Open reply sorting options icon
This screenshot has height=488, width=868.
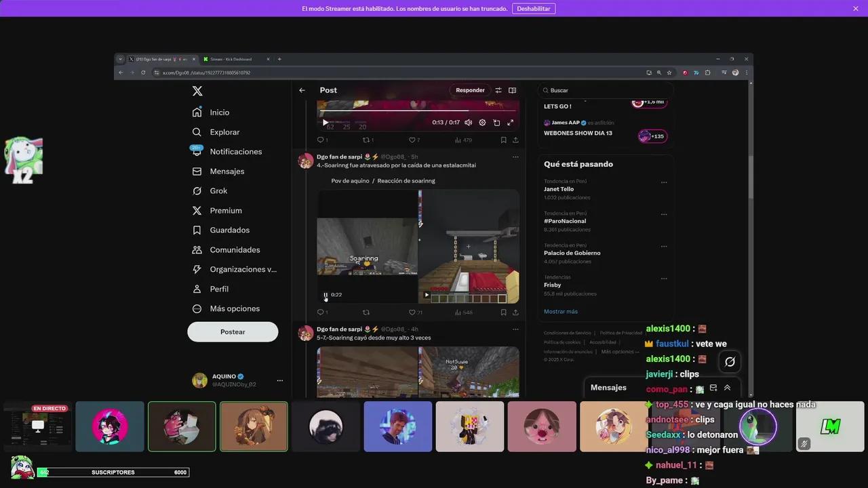point(498,90)
